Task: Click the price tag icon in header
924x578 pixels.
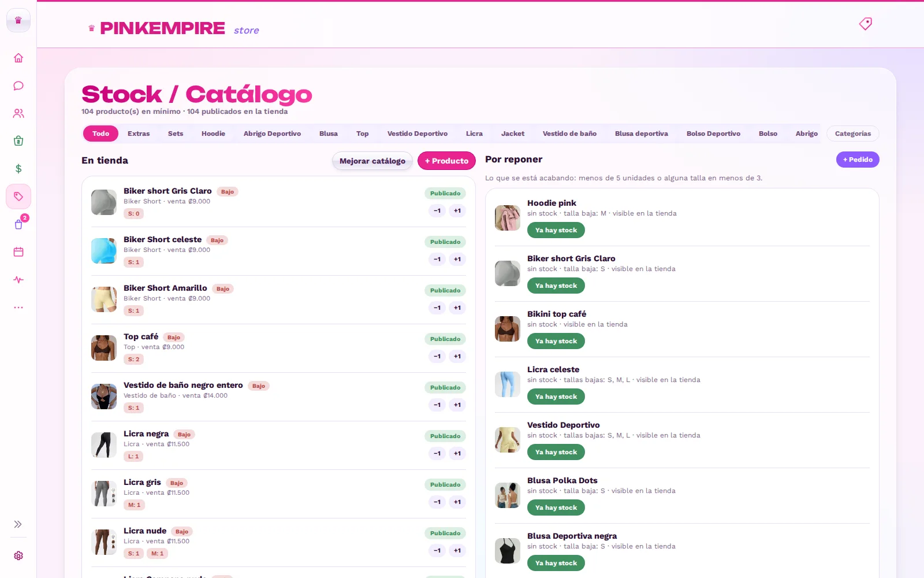Action: click(865, 24)
